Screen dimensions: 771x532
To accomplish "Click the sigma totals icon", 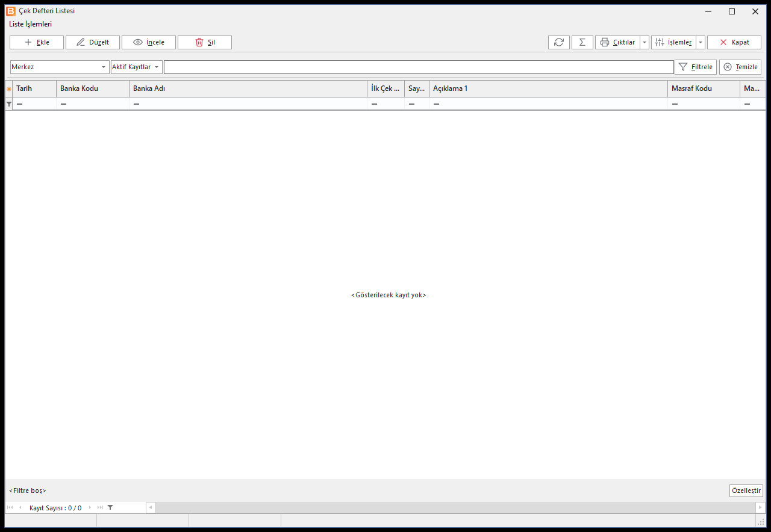I will click(582, 42).
